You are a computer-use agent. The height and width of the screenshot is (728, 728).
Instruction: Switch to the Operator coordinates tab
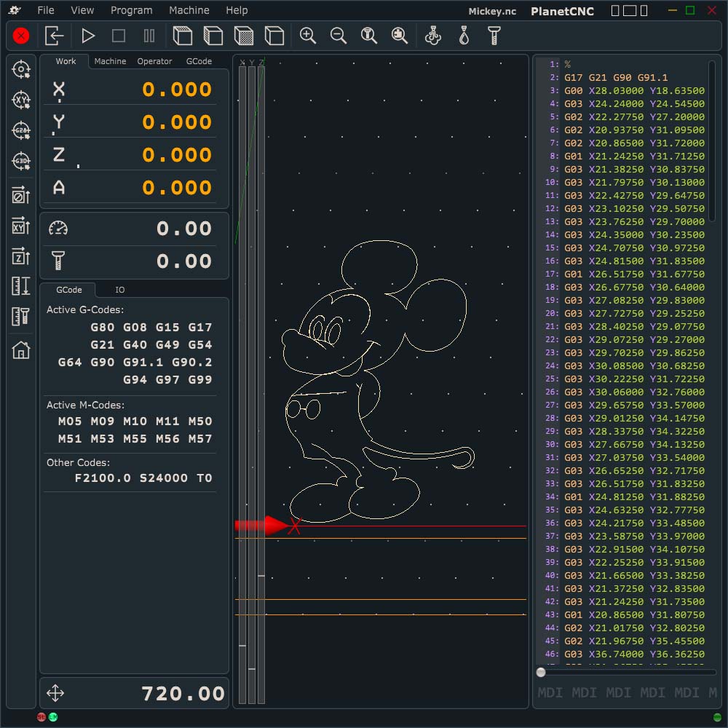pyautogui.click(x=154, y=61)
